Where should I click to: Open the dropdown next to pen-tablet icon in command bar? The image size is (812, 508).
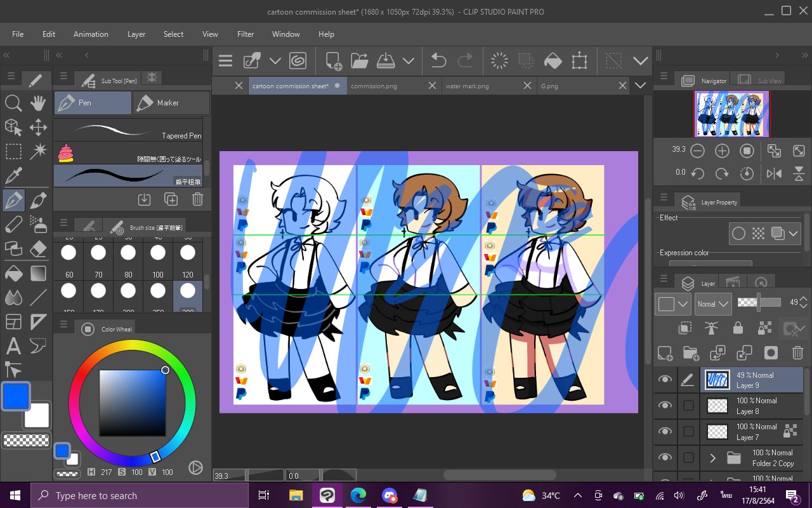pos(275,61)
